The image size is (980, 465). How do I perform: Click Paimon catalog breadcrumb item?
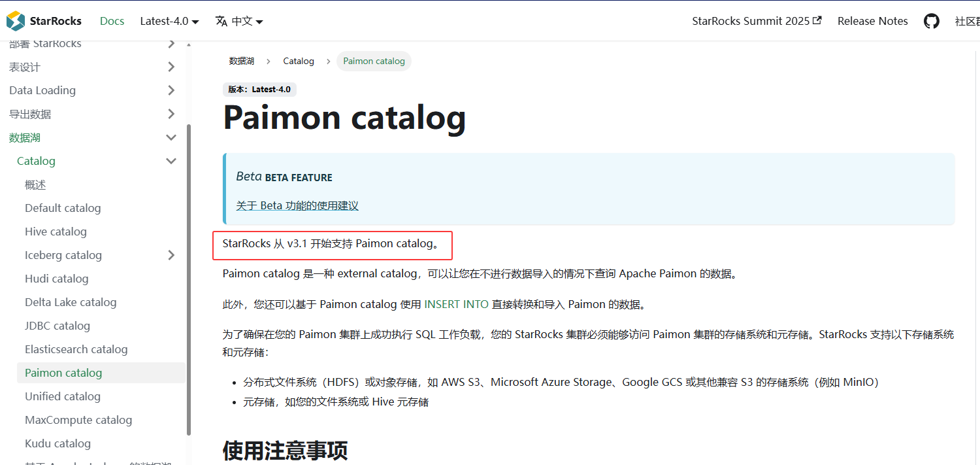tap(374, 61)
